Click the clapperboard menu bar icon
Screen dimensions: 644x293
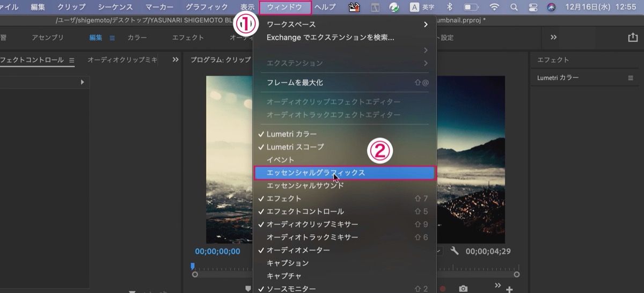click(354, 8)
